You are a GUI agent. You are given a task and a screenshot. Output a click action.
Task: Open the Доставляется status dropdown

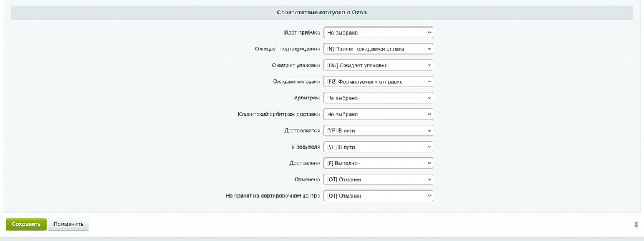pos(378,131)
